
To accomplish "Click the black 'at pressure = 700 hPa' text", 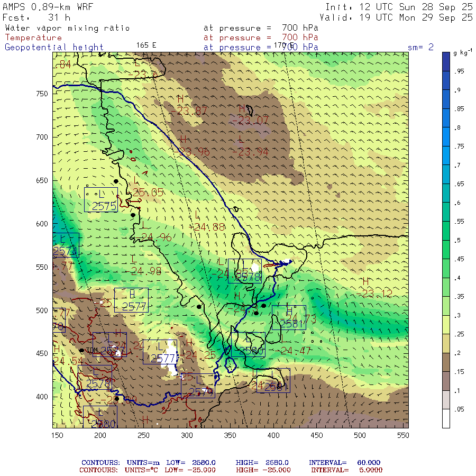I will coord(261,28).
